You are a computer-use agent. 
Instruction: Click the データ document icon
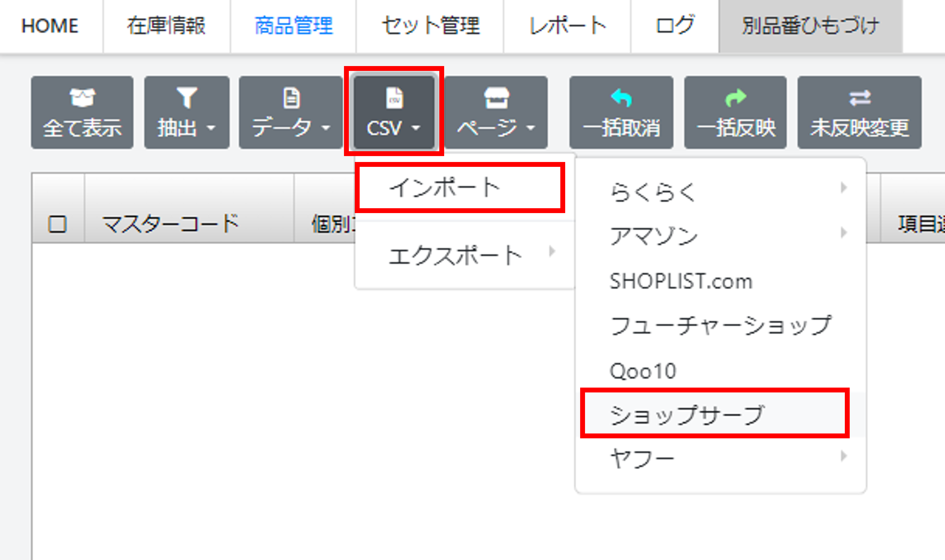[291, 98]
